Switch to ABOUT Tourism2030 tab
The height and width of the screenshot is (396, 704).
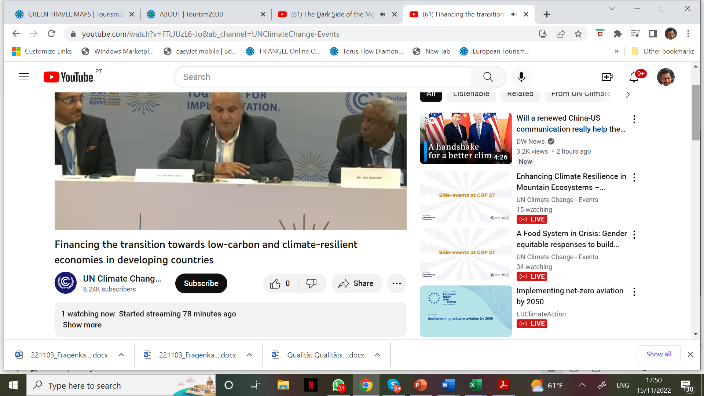pyautogui.click(x=206, y=14)
